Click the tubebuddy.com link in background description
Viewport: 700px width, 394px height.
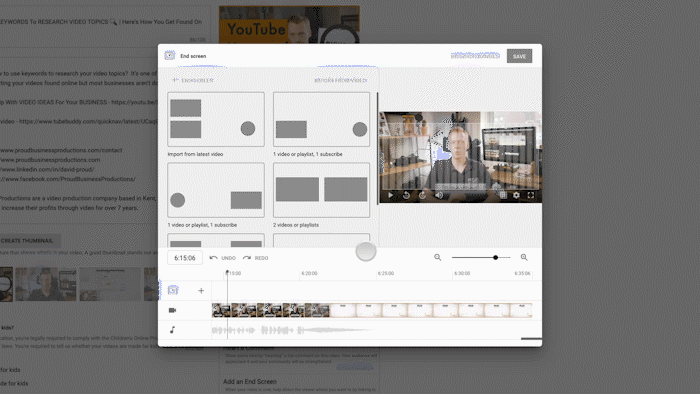88,121
